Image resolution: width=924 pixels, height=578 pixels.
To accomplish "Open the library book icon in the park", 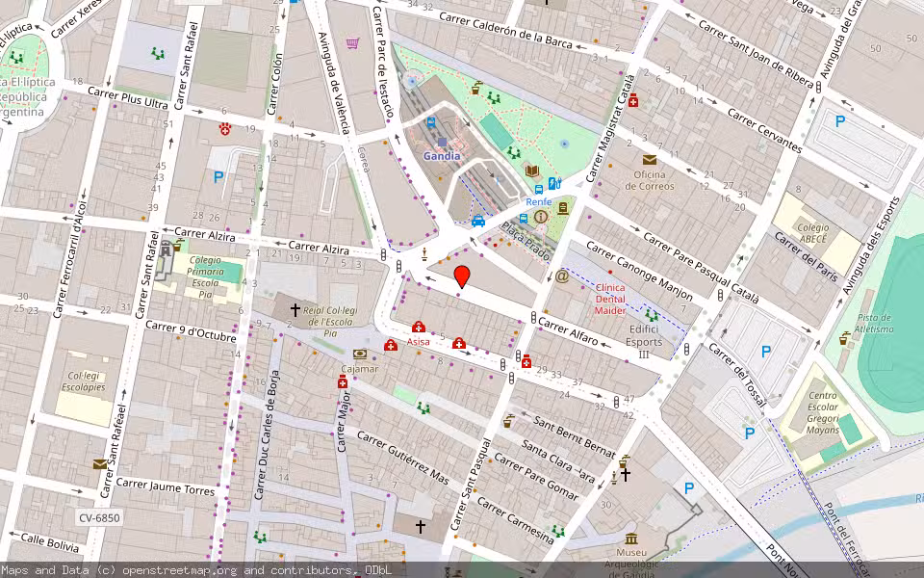I will coord(532,171).
